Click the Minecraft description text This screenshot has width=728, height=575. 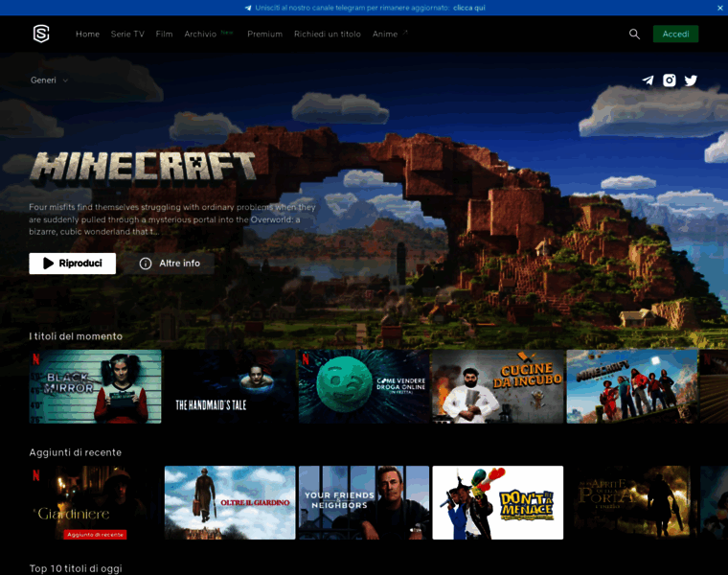[172, 219]
